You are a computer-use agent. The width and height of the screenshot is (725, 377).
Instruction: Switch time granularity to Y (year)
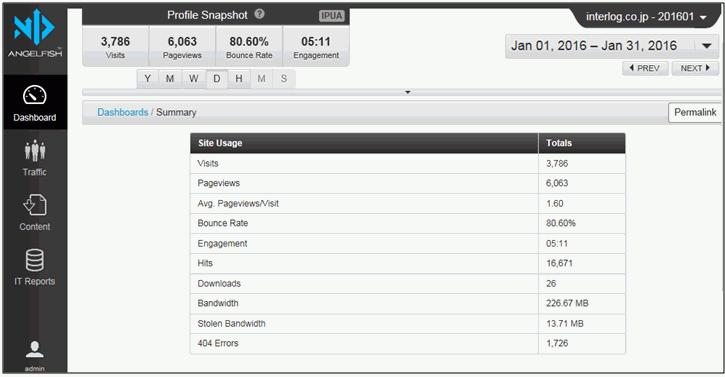[x=147, y=79]
